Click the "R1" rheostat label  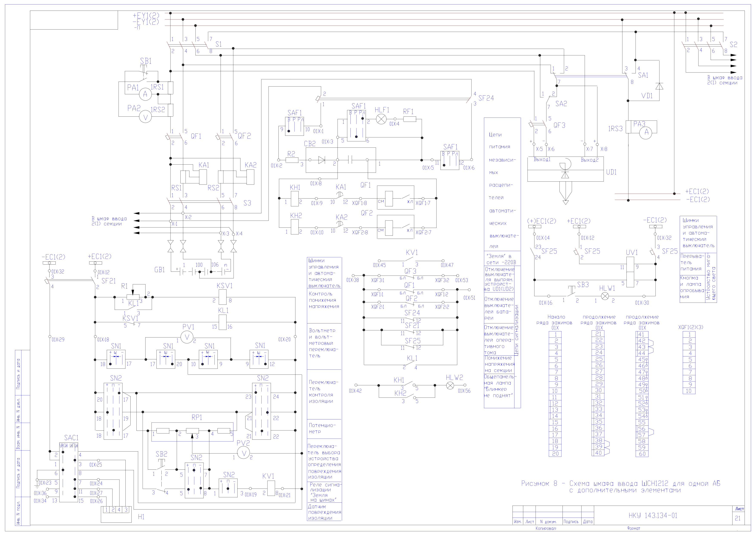click(x=124, y=286)
